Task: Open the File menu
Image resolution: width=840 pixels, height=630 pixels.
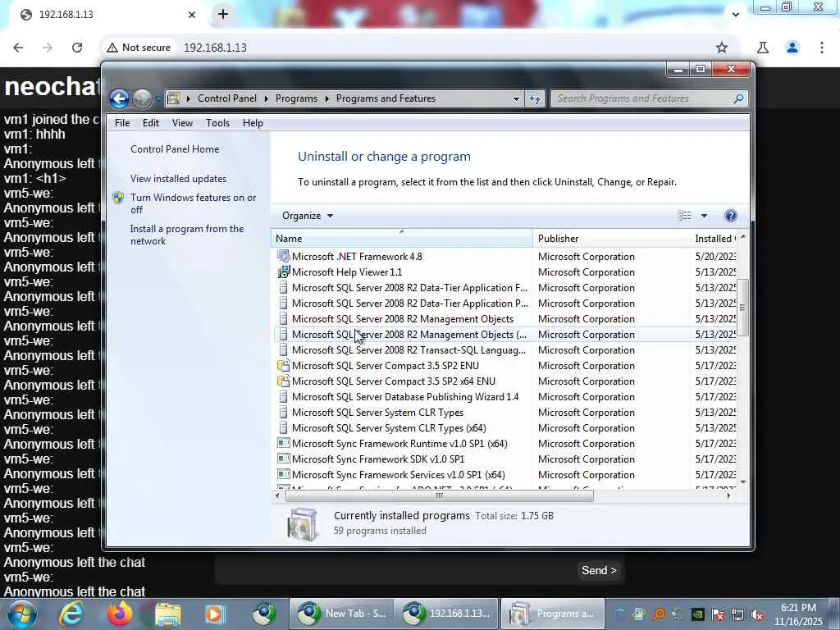Action: coord(122,123)
